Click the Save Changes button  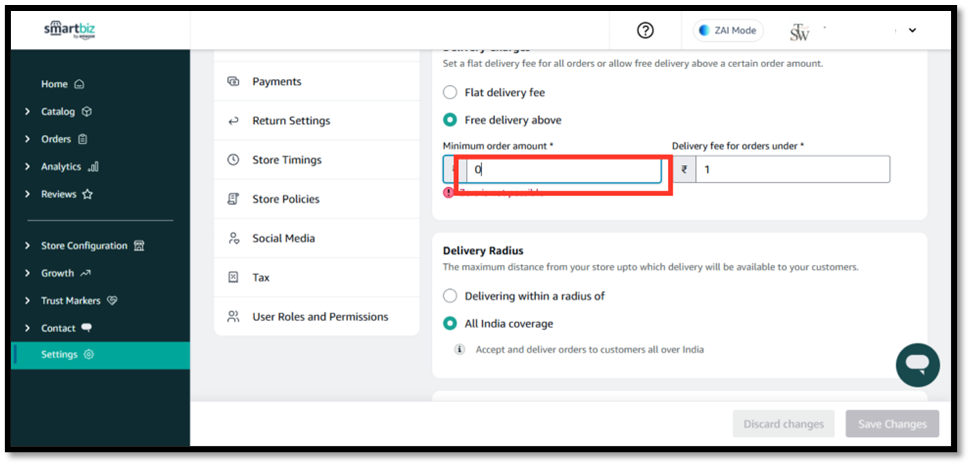click(x=892, y=424)
